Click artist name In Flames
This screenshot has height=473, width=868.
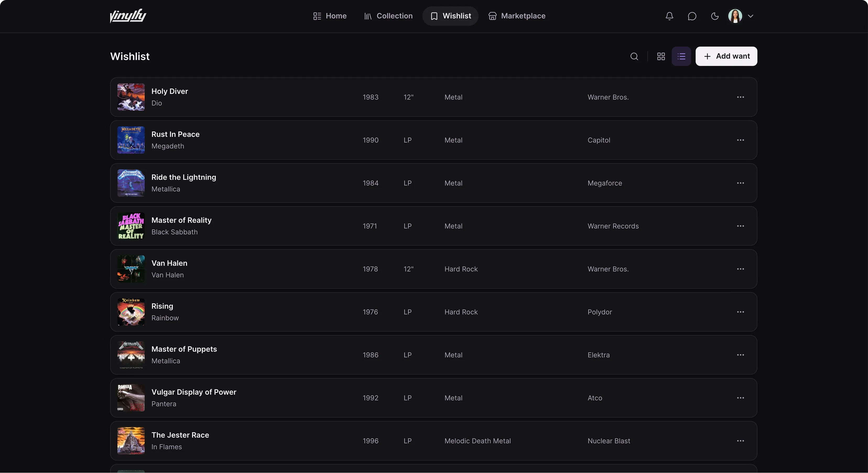166,447
